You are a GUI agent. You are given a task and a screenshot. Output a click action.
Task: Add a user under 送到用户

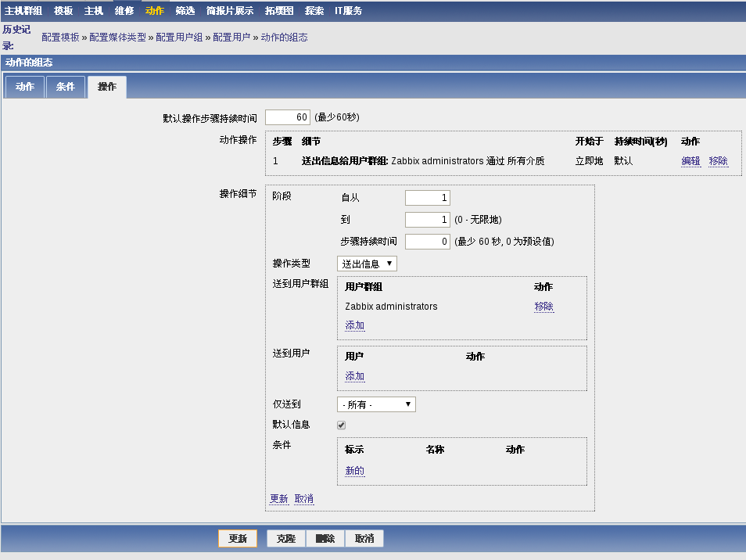(354, 375)
